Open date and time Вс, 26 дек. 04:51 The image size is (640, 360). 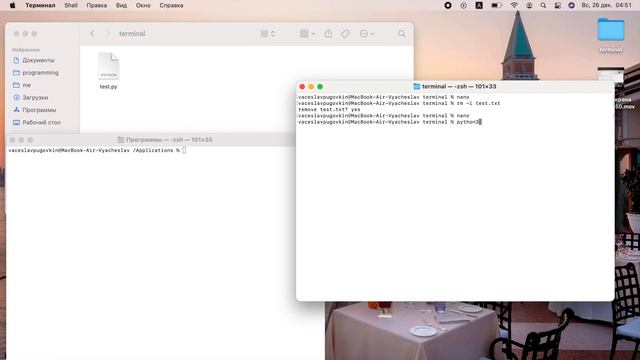click(607, 5)
